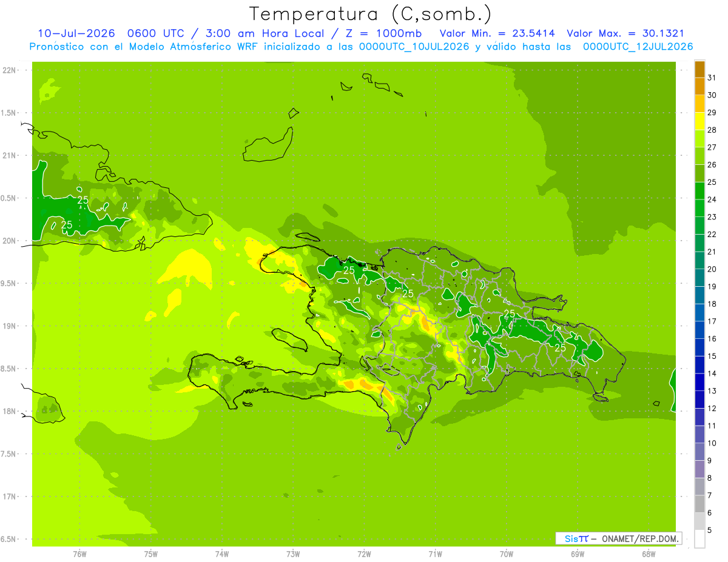Click the "76W" longitude axis label
Viewport: 728px width, 562px height.
pyautogui.click(x=79, y=554)
